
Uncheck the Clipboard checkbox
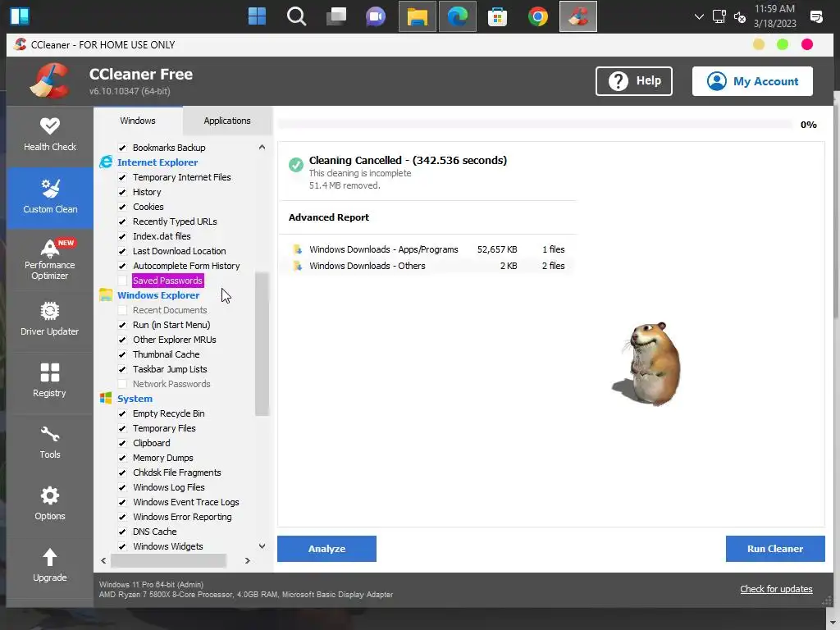[x=122, y=443]
